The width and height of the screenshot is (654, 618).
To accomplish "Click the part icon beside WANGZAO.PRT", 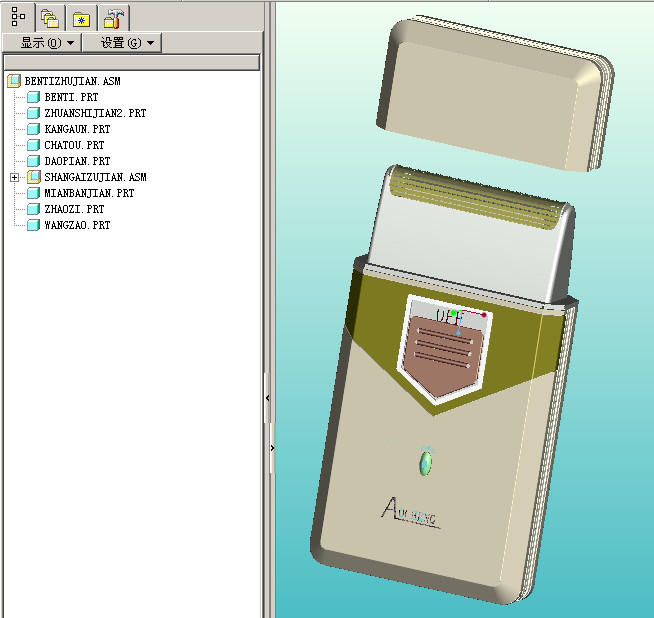I will [33, 225].
